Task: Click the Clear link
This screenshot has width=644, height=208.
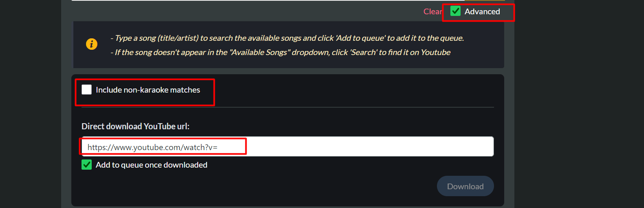Action: click(x=432, y=12)
